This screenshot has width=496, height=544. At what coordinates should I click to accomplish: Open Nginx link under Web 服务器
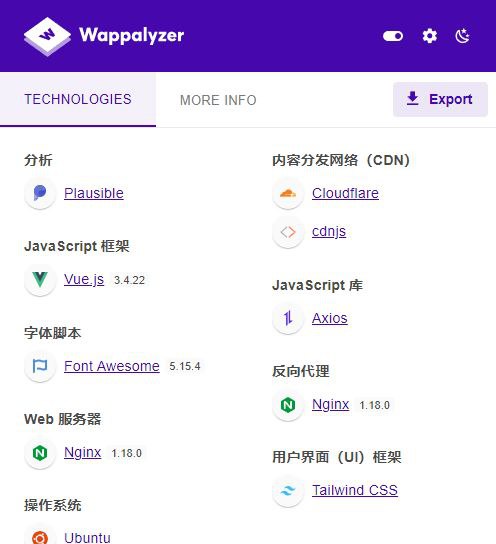point(83,452)
